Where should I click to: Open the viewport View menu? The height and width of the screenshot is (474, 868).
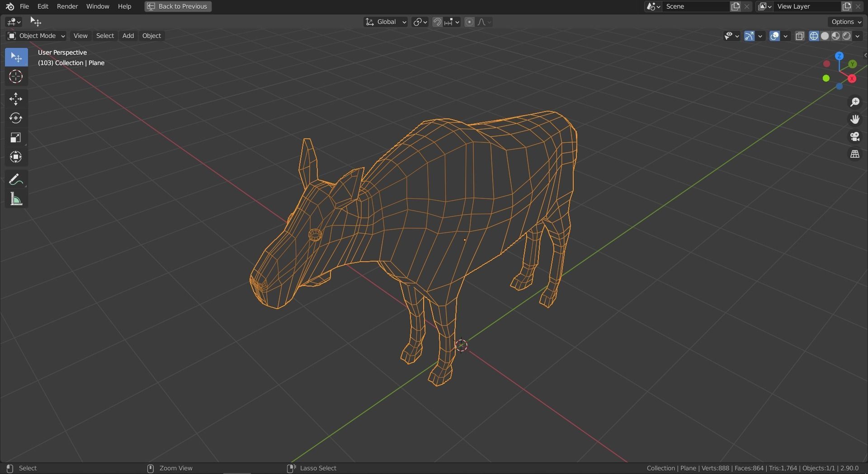tap(80, 36)
